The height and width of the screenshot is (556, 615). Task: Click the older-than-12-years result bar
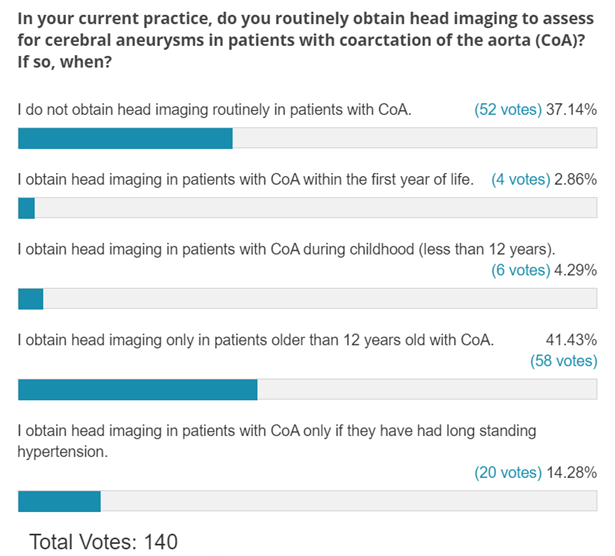pyautogui.click(x=308, y=390)
